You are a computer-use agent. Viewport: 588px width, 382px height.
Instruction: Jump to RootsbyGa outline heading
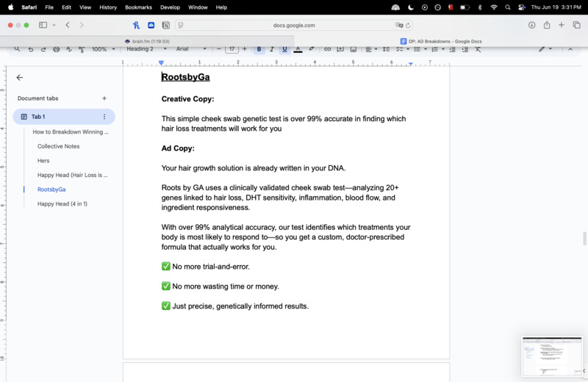pos(51,190)
